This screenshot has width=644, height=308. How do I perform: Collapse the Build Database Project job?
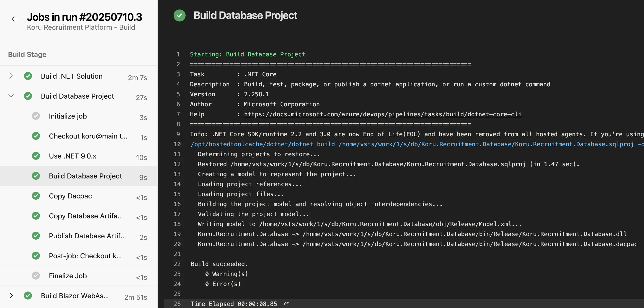coord(11,96)
